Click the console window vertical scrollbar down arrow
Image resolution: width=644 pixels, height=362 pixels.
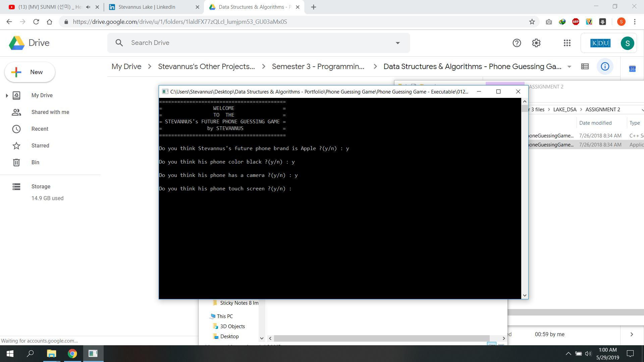pyautogui.click(x=525, y=295)
